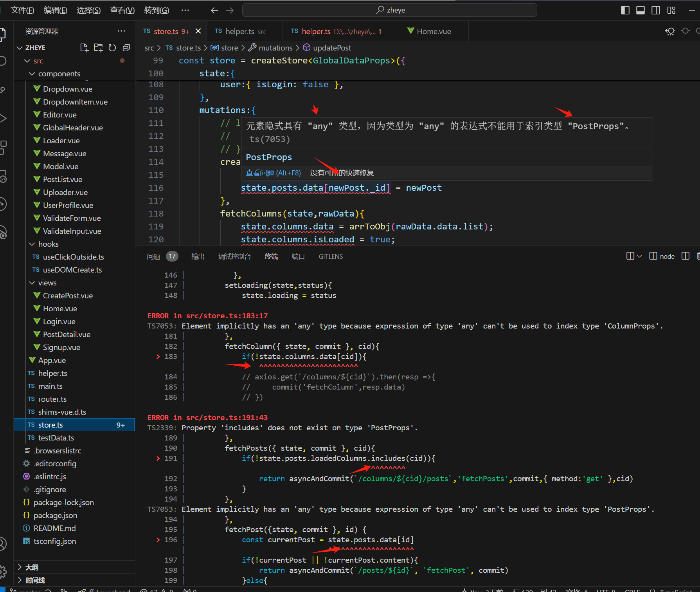700x592 pixels.
Task: Click the customize layout icon
Action: point(671,10)
